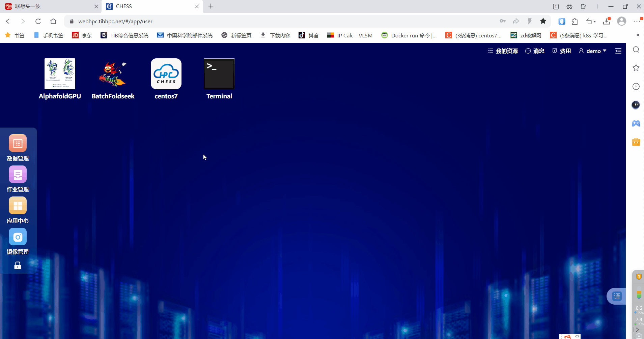Open the browser downloads icon
Image resolution: width=644 pixels, height=339 pixels.
click(607, 21)
